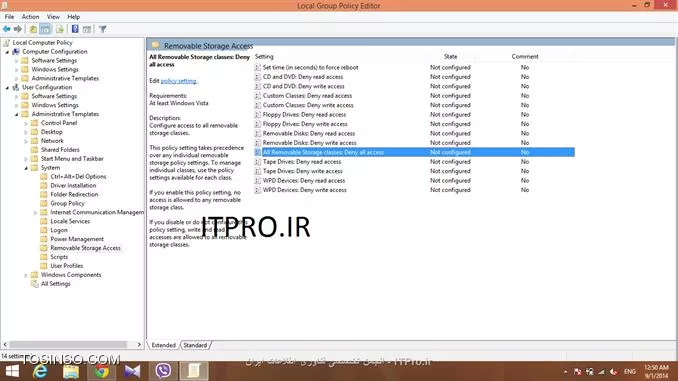
Task: Expand Internet Communication Management folder
Action: pos(35,212)
